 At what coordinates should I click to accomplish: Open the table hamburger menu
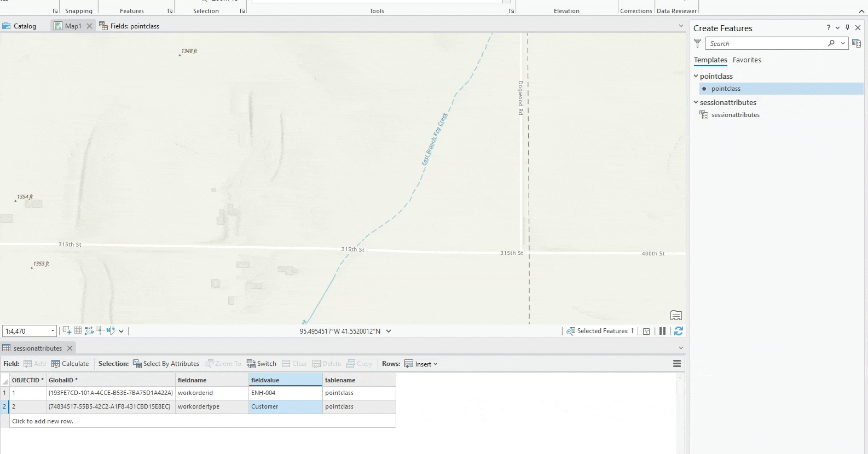click(677, 364)
